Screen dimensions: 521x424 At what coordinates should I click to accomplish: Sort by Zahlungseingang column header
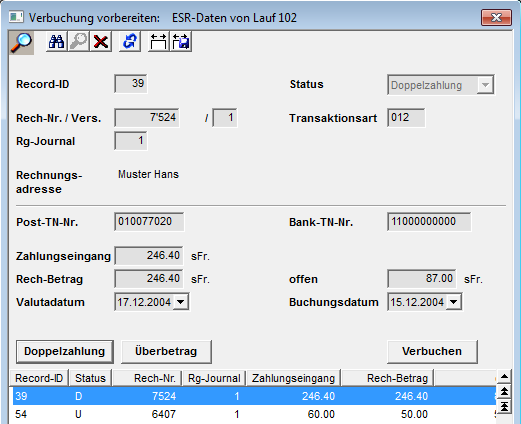(293, 378)
